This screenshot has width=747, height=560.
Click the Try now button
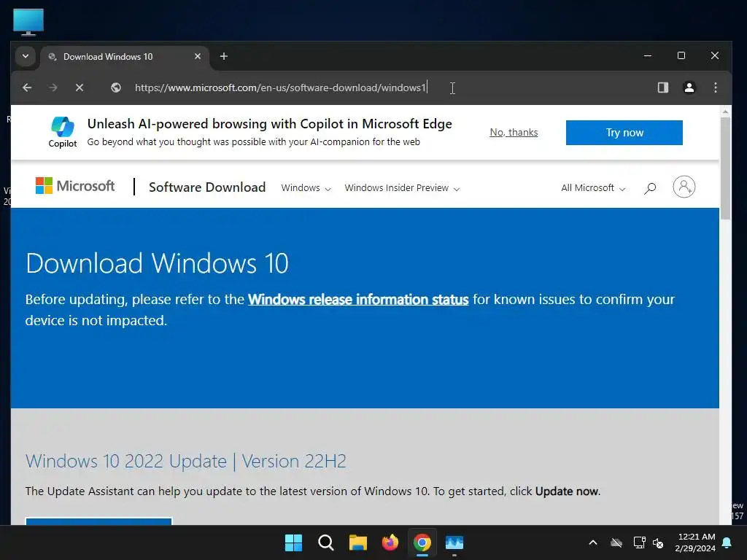tap(624, 133)
